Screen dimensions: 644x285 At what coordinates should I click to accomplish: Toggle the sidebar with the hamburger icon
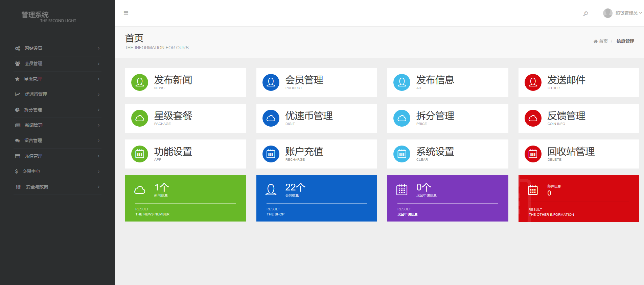tap(126, 13)
